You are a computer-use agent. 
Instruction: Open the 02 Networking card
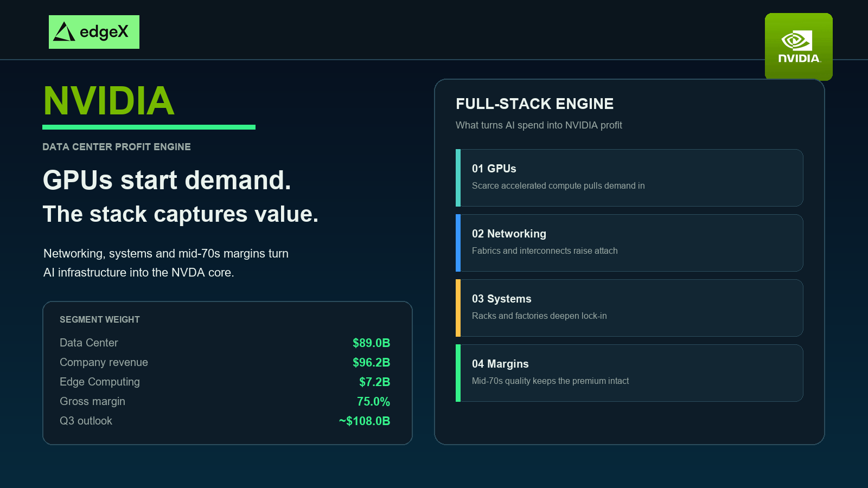pos(629,243)
